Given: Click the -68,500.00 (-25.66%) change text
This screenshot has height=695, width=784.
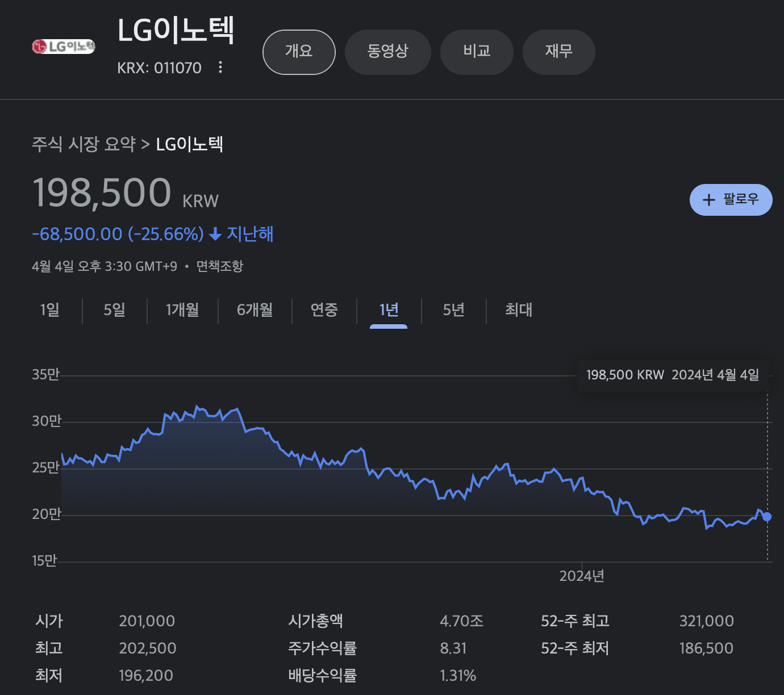Looking at the screenshot, I should click(118, 234).
